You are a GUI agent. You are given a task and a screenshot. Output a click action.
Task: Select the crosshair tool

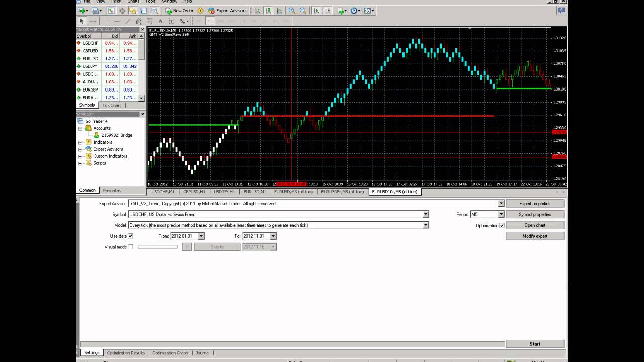tap(93, 21)
